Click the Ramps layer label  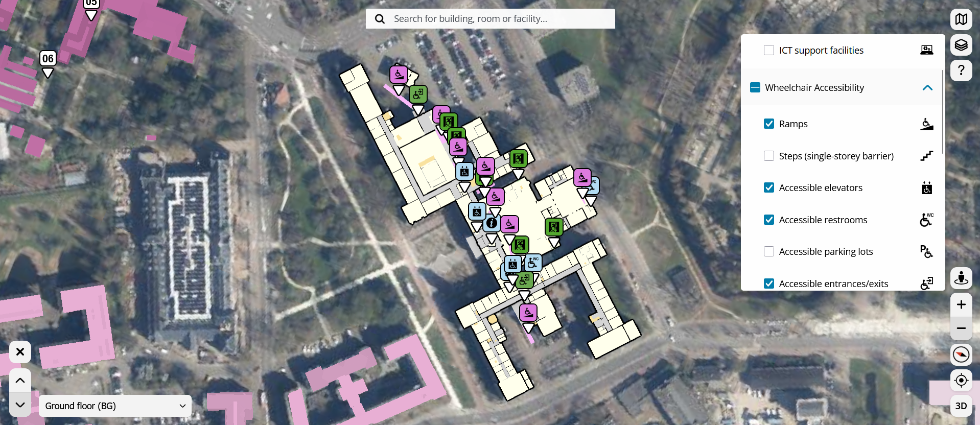coord(793,124)
